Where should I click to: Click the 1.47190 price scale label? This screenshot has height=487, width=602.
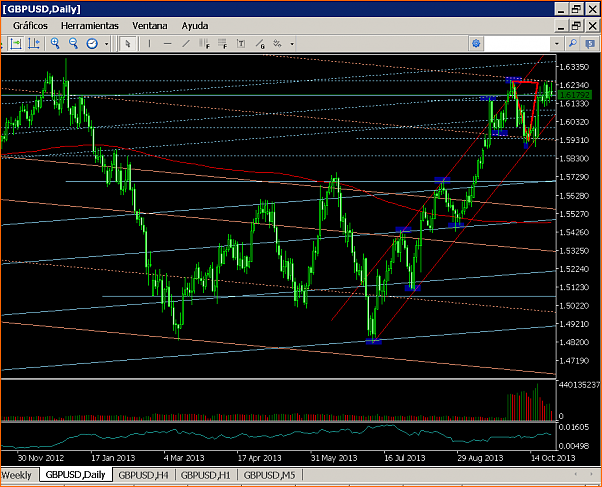pos(574,361)
